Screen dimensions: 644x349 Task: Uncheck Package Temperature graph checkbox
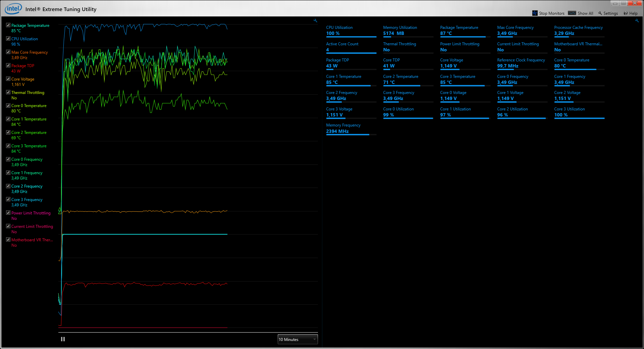click(8, 25)
